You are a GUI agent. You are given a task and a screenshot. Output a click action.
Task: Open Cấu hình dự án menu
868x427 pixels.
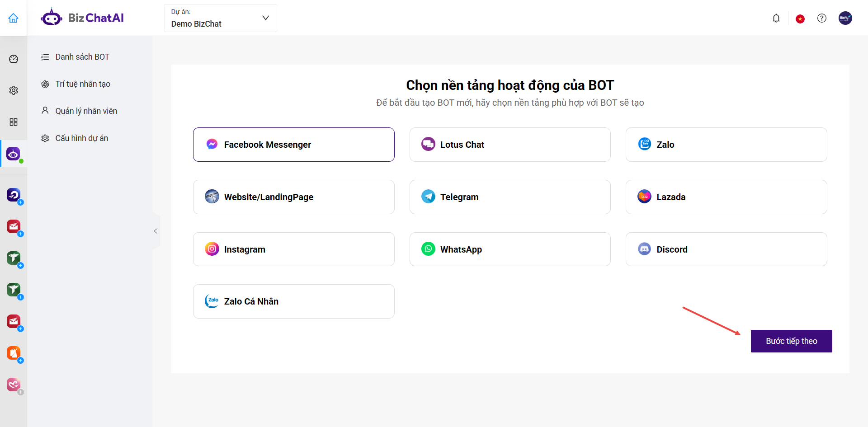82,138
